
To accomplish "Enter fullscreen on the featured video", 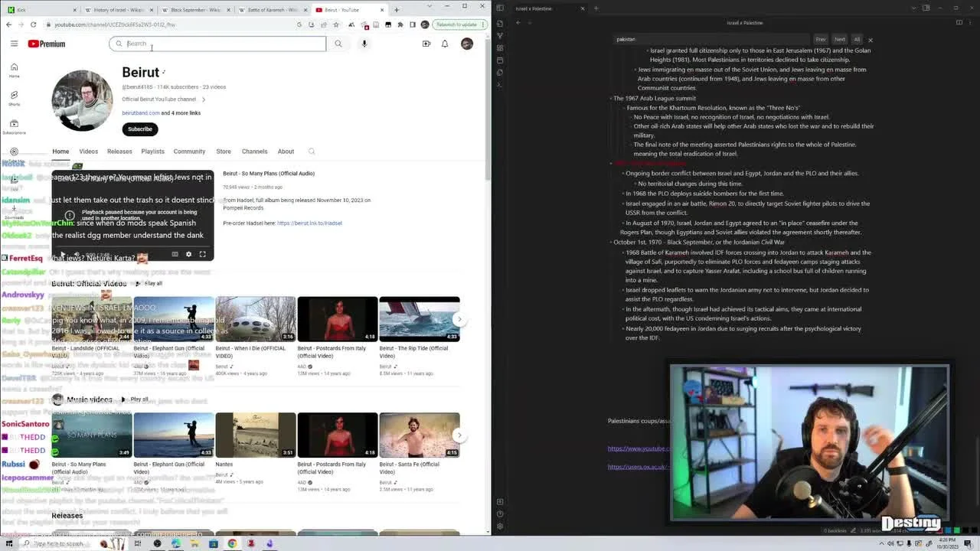I will (x=203, y=254).
